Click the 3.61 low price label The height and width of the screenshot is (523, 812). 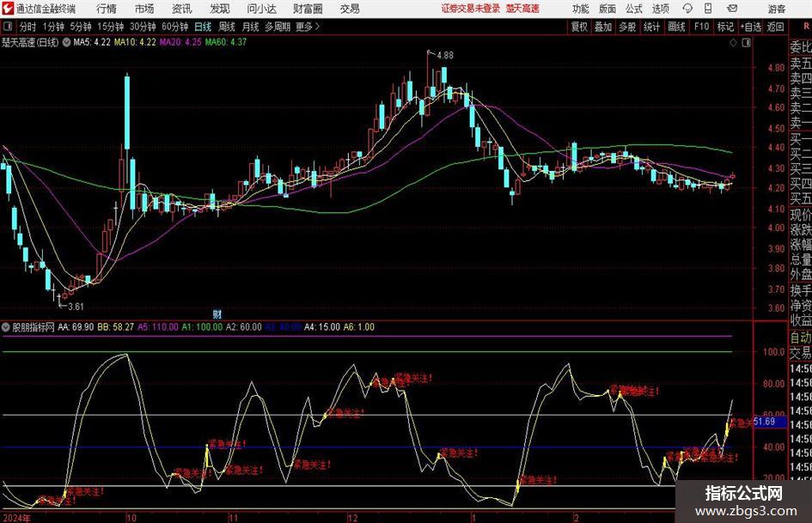(x=76, y=307)
